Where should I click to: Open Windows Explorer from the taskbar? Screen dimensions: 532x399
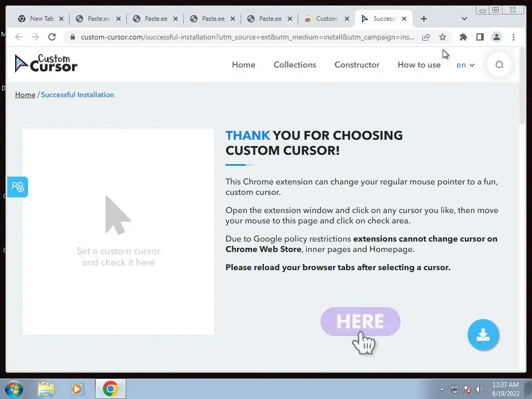click(x=46, y=389)
